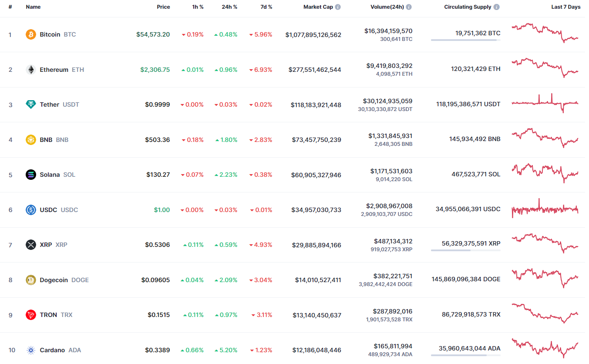This screenshot has width=589, height=364.
Task: Click the Circulating Supply info icon
Action: point(497,7)
